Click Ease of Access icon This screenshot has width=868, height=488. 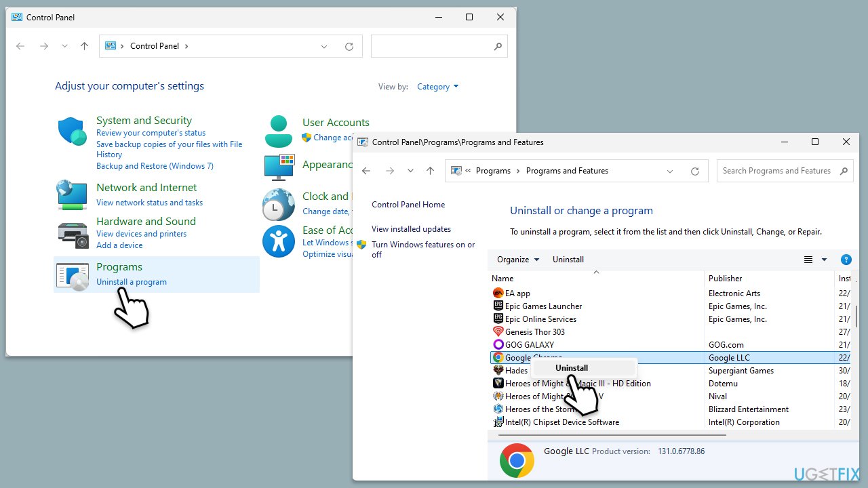[279, 241]
